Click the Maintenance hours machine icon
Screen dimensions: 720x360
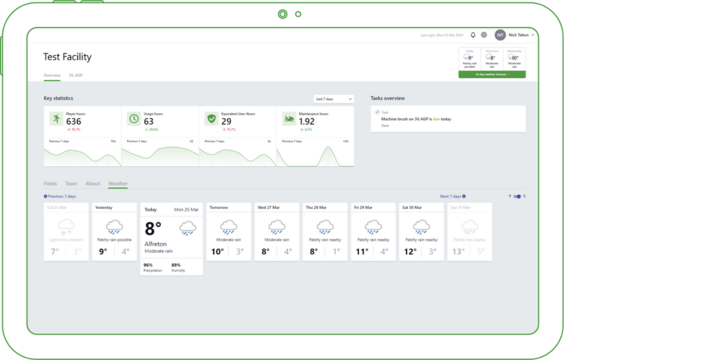(x=289, y=119)
